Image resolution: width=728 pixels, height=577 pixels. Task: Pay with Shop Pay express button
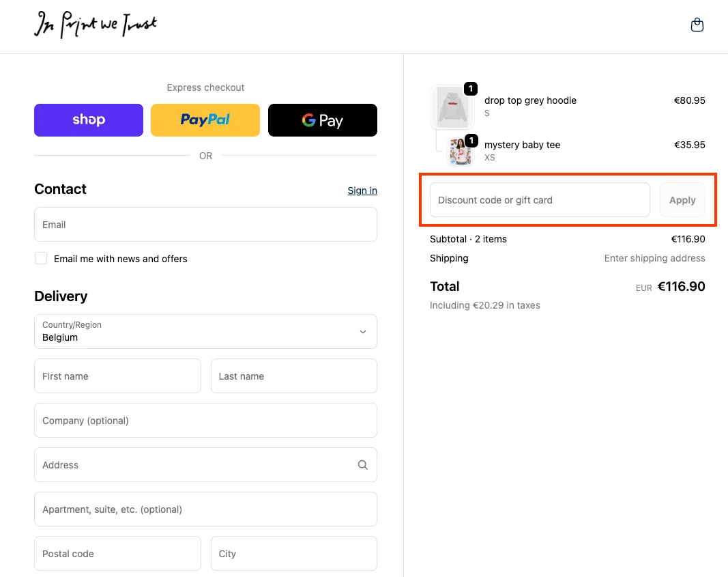tap(89, 120)
